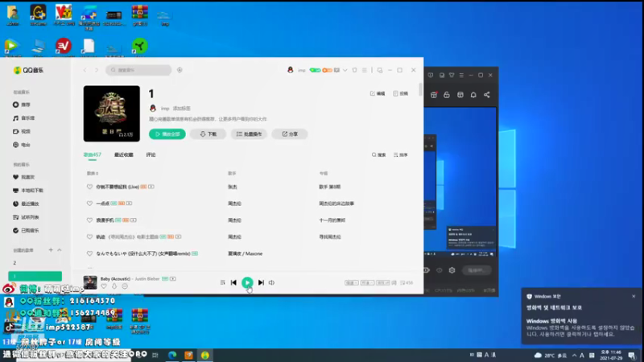The image size is (644, 362).
Task: Open the 音效 sound effects selector
Action: tap(382, 283)
